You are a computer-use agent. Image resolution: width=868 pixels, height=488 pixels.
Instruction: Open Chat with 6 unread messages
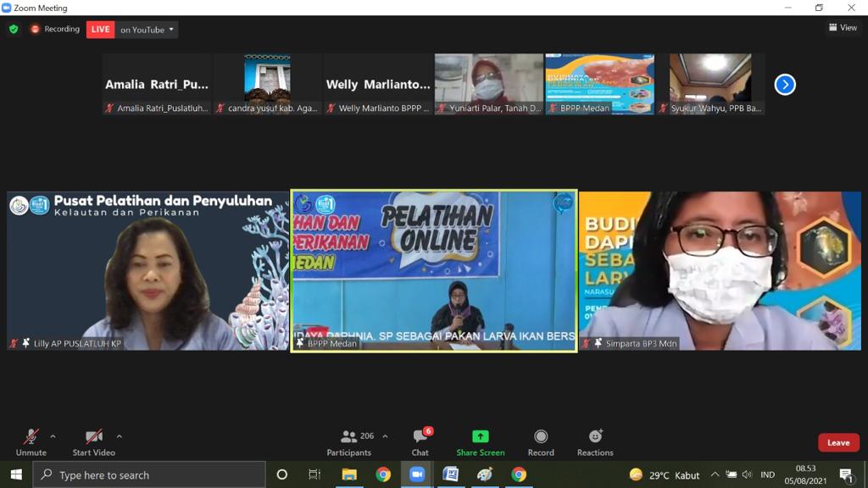420,442
